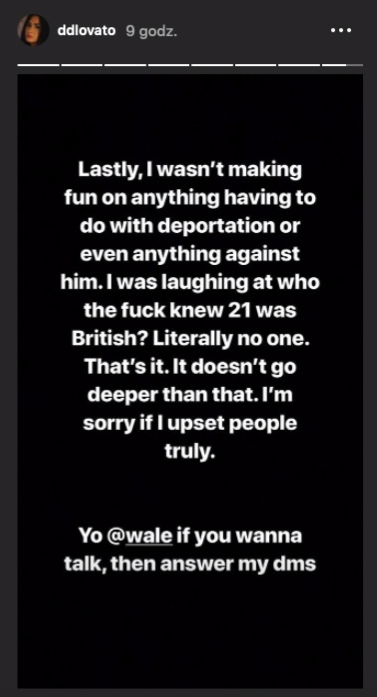Select the eighth partially filled progress segment
The height and width of the screenshot is (697, 377).
[342, 65]
